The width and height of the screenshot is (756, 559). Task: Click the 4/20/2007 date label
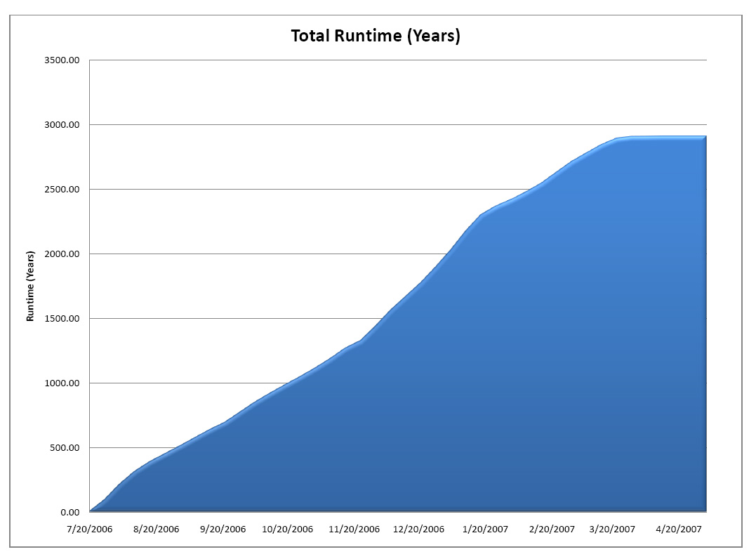coord(678,529)
